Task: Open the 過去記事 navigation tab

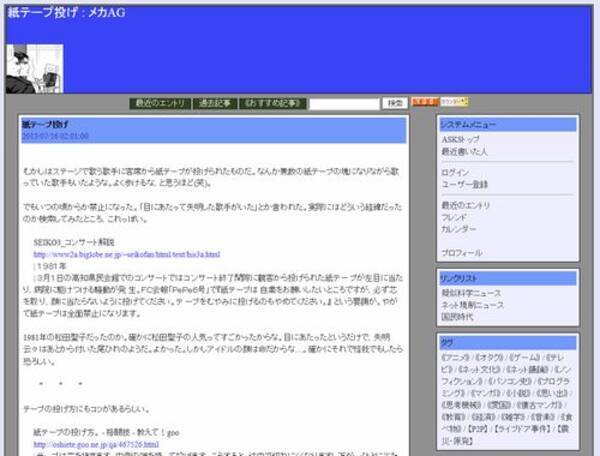Action: pos(214,103)
